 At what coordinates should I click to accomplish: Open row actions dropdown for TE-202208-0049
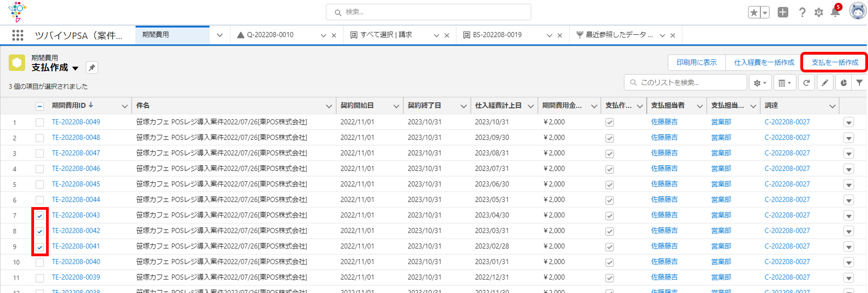pyautogui.click(x=849, y=123)
